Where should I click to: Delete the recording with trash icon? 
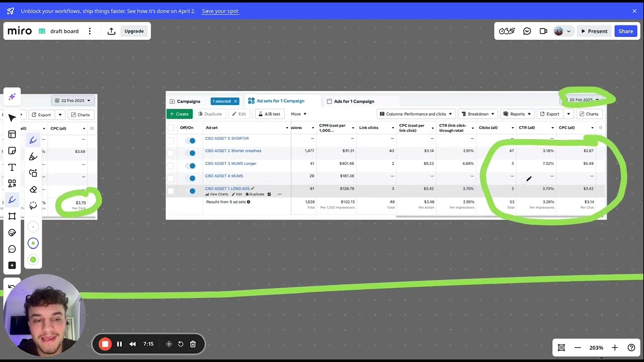click(x=193, y=344)
